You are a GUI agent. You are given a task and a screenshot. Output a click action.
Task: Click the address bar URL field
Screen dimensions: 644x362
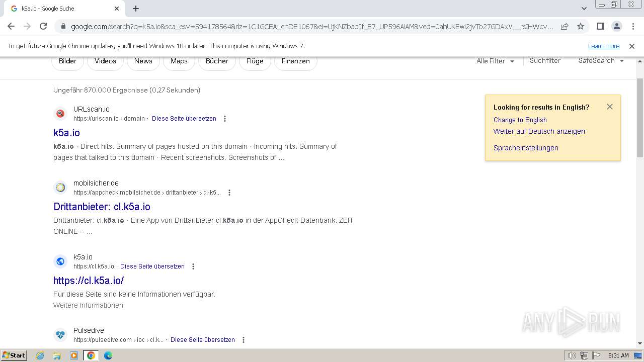point(312,26)
